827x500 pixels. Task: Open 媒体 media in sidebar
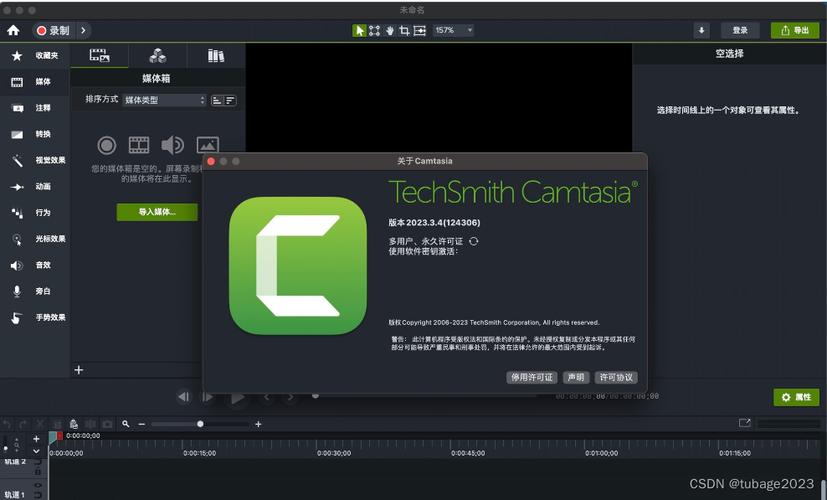[35, 82]
